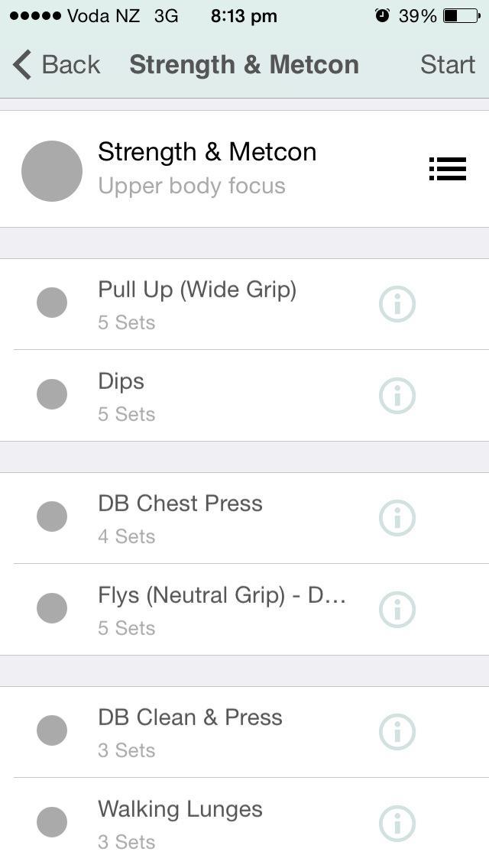Toggle Flys (Neutral Grip) completion circle

(x=52, y=608)
